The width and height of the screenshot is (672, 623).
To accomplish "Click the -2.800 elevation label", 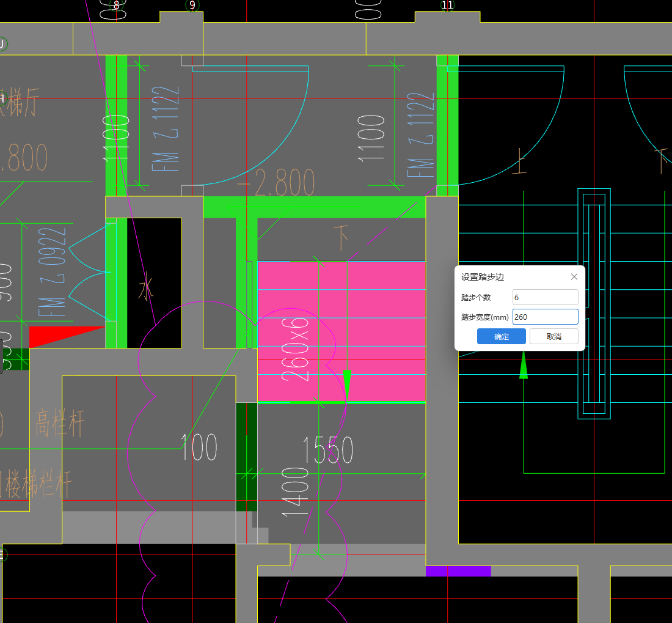I will (x=276, y=183).
